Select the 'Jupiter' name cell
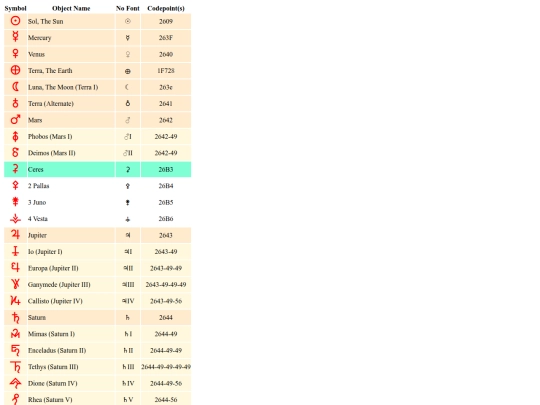This screenshot has height=405, width=540. coord(71,235)
